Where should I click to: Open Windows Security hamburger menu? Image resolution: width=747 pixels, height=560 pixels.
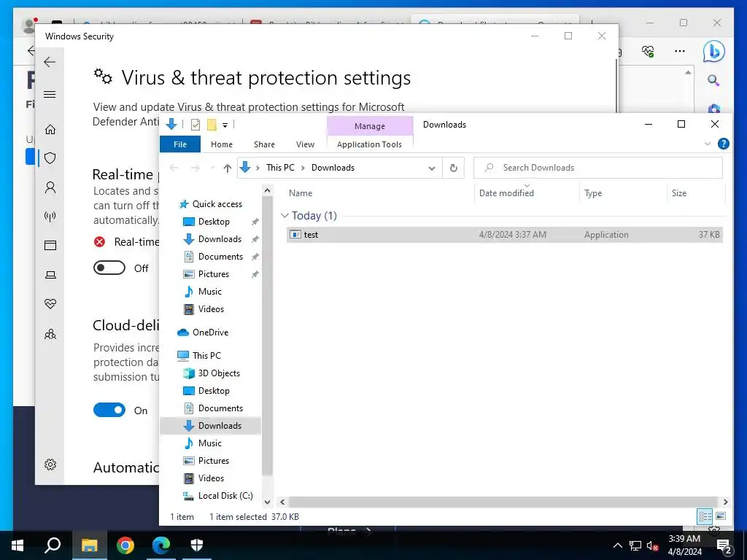tap(50, 94)
